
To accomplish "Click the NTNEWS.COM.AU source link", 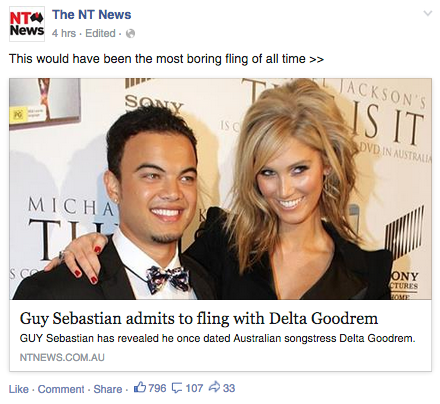I will click(x=62, y=357).
